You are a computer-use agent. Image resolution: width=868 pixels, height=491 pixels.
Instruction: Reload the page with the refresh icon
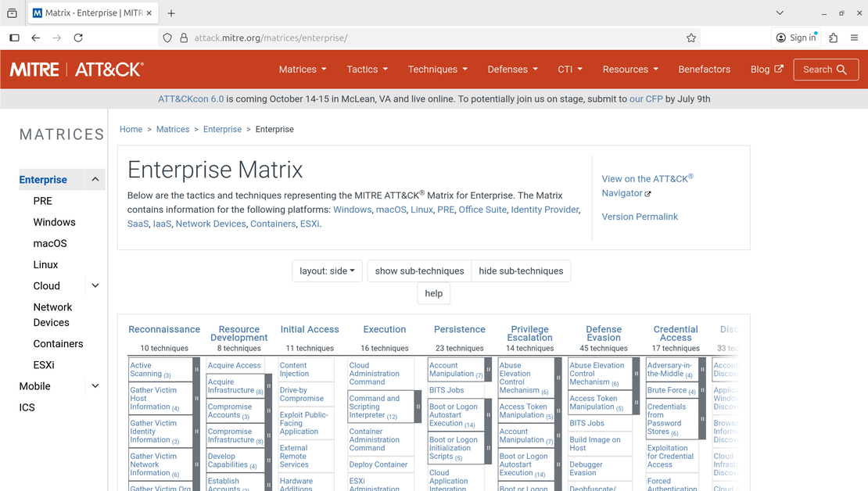(78, 38)
